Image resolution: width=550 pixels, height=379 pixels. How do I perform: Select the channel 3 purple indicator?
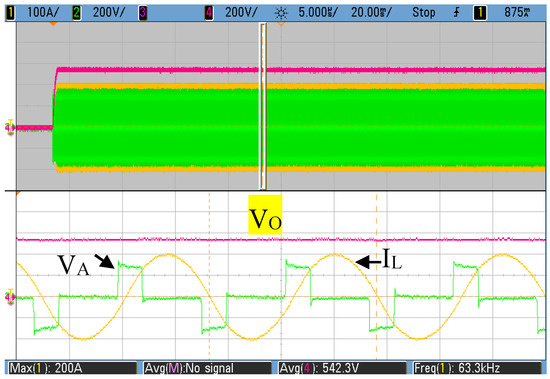[142, 13]
